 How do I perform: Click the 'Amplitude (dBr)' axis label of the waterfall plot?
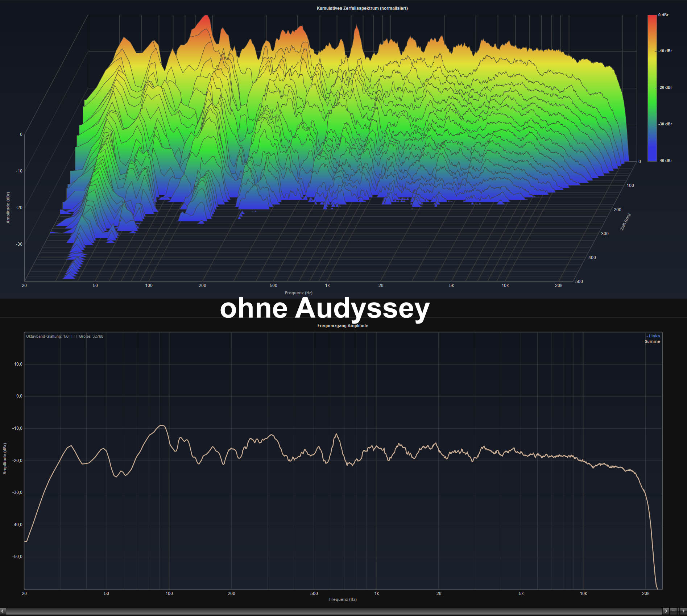point(8,208)
